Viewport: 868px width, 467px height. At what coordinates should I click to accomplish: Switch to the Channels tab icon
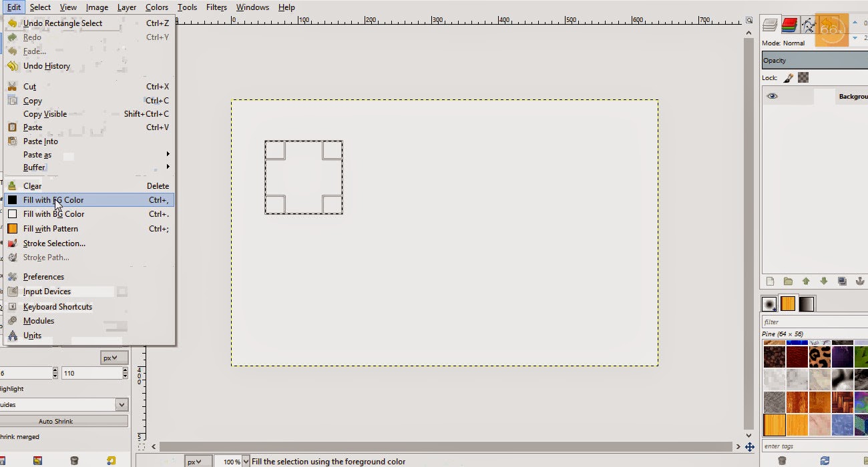[x=790, y=25]
